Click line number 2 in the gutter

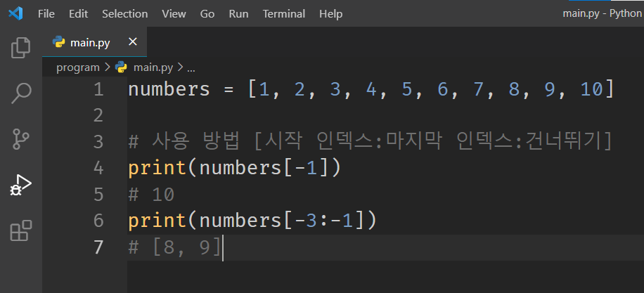(98, 116)
